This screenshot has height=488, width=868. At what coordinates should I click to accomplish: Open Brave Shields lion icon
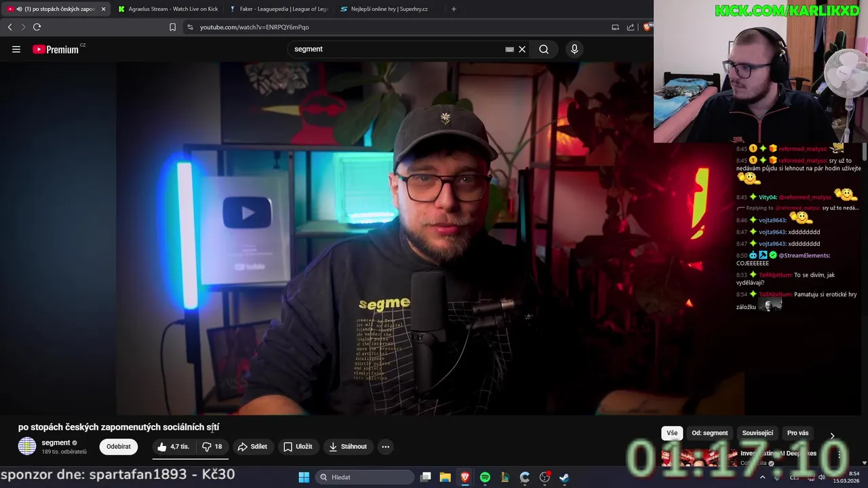(648, 27)
